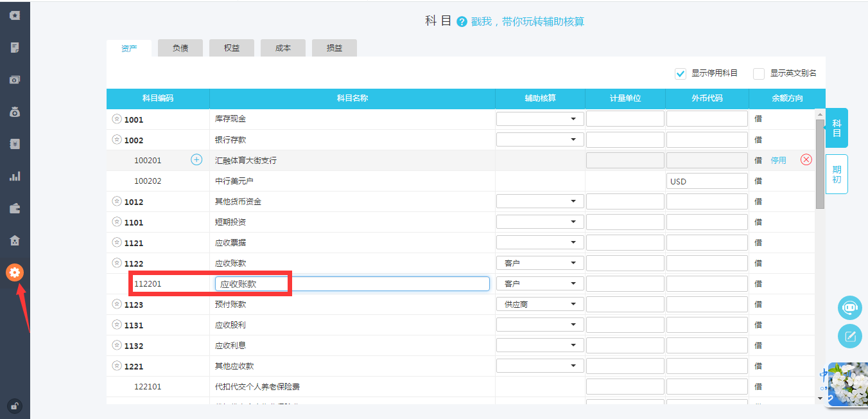Switch to the 成本 tab
Viewport: 868px width, 419px height.
click(283, 48)
